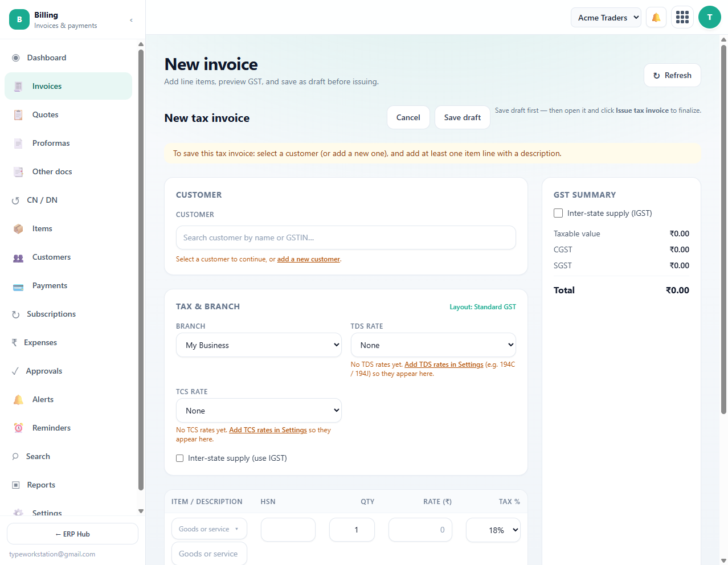
Task: Collapse the sidebar with the chevron
Action: [132, 20]
